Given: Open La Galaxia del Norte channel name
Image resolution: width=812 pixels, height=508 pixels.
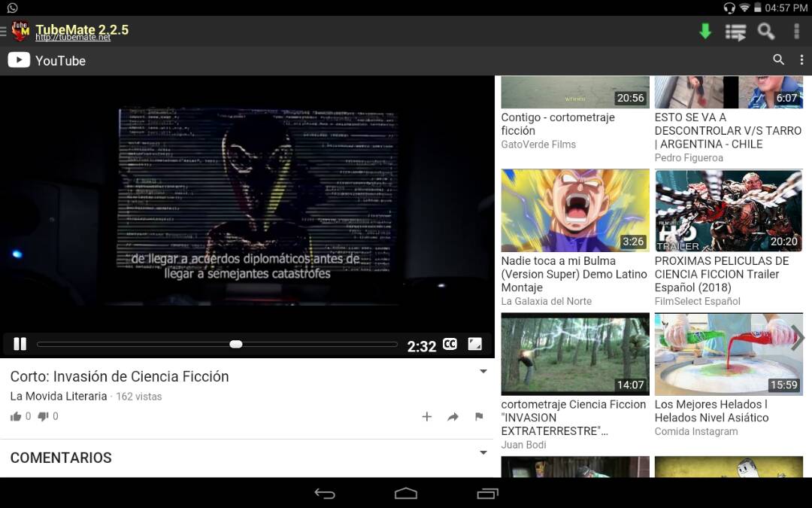Looking at the screenshot, I should tap(547, 302).
